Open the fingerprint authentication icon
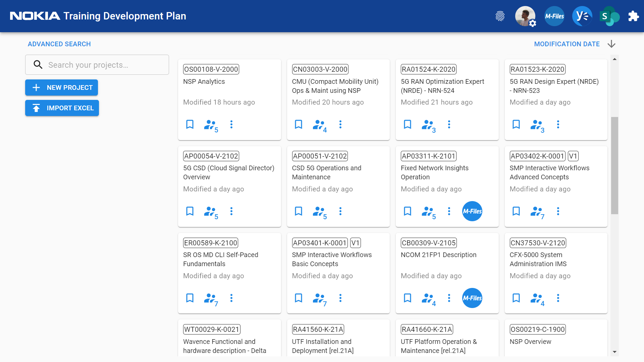This screenshot has height=362, width=644. tap(500, 16)
